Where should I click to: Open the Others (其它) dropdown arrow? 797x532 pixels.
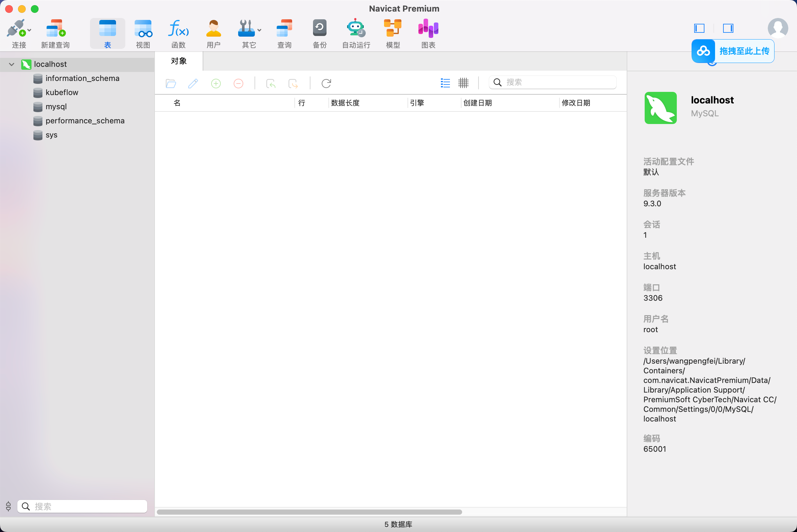pyautogui.click(x=260, y=31)
